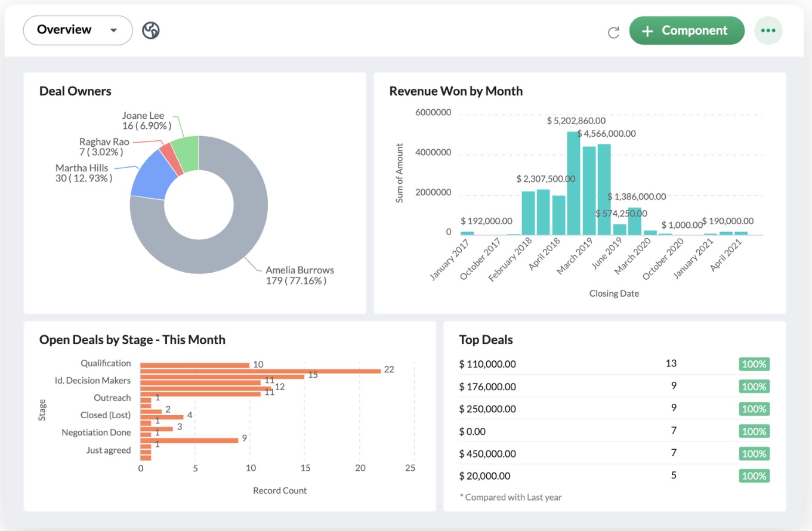Select the Martha Hills blue donut slice
812x531 pixels.
tap(149, 176)
